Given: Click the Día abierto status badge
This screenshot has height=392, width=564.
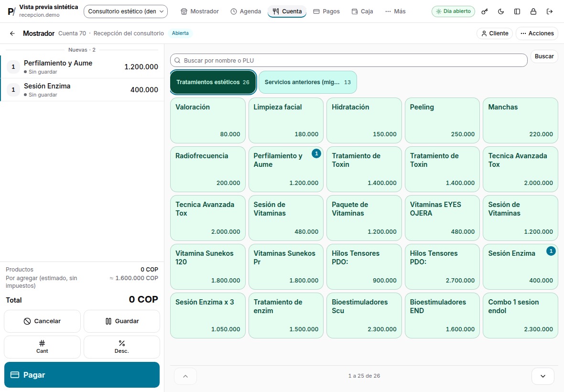Looking at the screenshot, I should (x=453, y=11).
